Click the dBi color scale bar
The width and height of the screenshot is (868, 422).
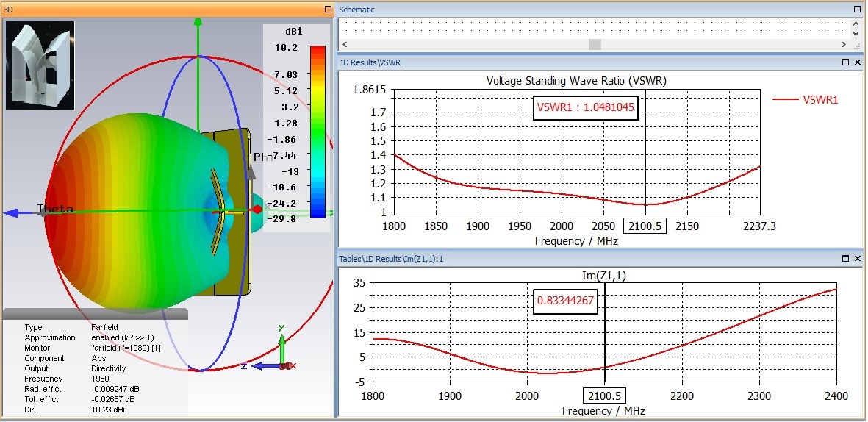[x=318, y=132]
